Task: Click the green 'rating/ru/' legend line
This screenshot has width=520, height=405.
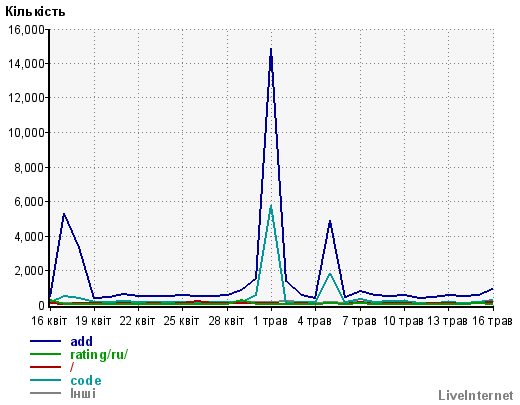Action: [x=45, y=354]
